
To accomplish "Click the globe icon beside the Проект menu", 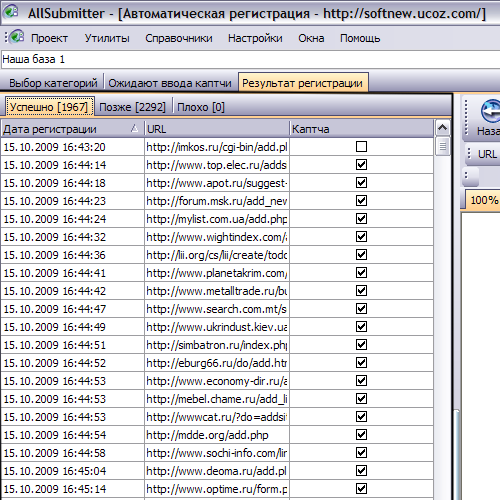I will (x=17, y=36).
